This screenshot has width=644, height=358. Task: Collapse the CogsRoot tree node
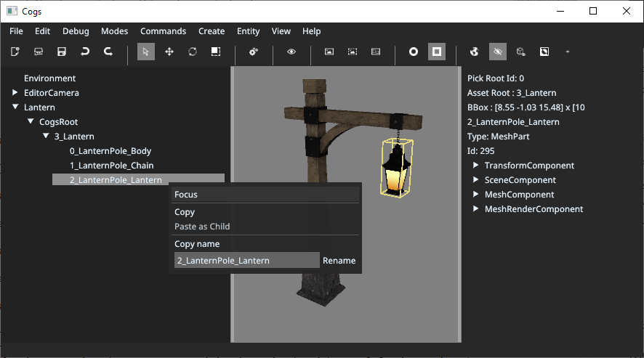pyautogui.click(x=31, y=121)
